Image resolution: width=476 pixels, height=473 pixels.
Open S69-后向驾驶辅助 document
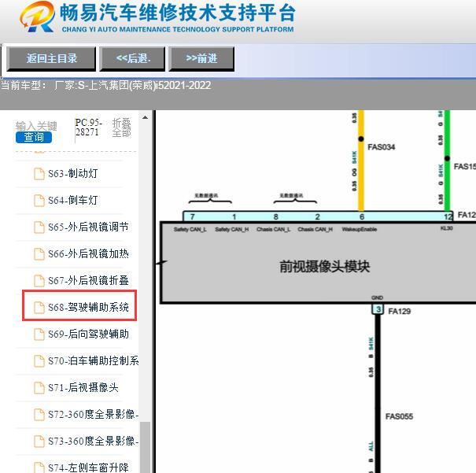click(x=88, y=334)
